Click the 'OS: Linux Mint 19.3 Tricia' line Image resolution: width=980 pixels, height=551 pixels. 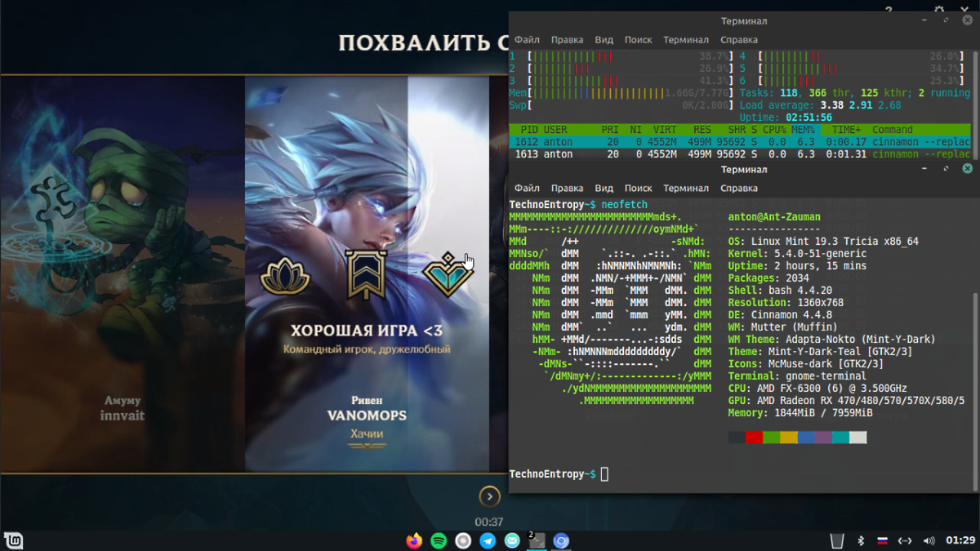(823, 242)
